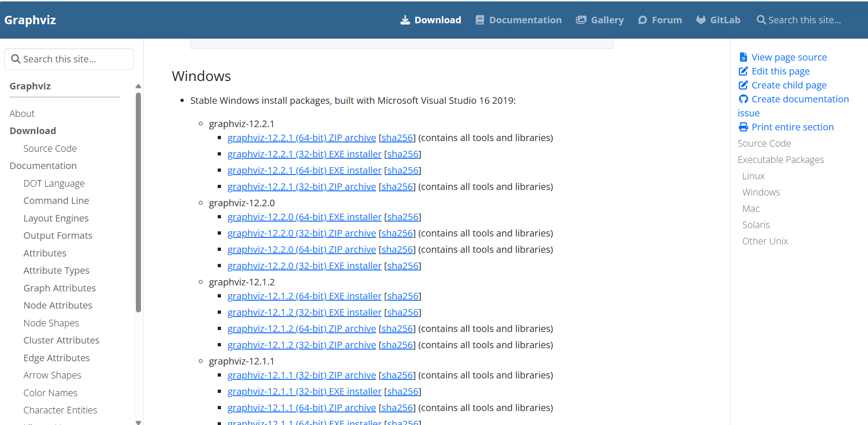Open DOT Language in sidebar
This screenshot has height=425, width=868.
pyautogui.click(x=54, y=183)
